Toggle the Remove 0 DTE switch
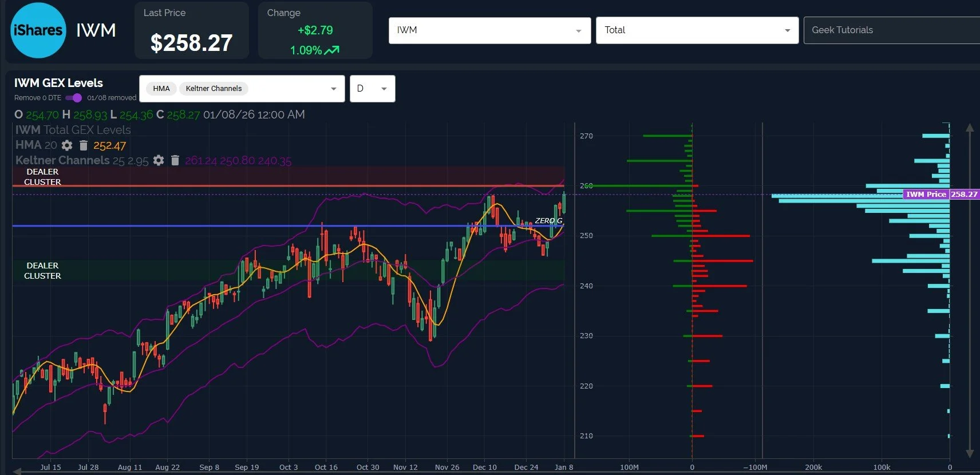 [74, 98]
